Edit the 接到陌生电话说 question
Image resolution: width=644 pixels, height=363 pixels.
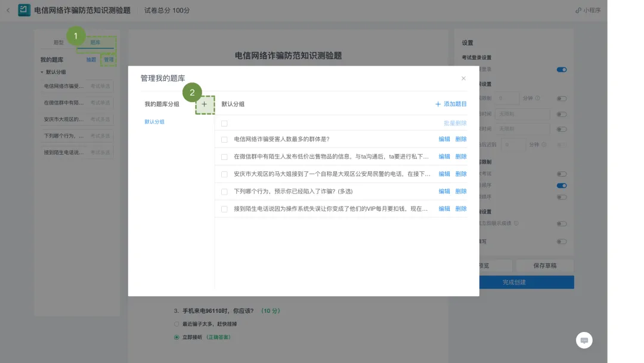click(x=444, y=209)
